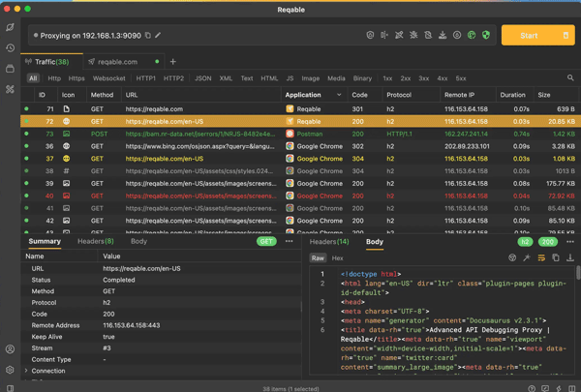The image size is (581, 392).
Task: Open the reqable.com tab
Action: pos(117,61)
